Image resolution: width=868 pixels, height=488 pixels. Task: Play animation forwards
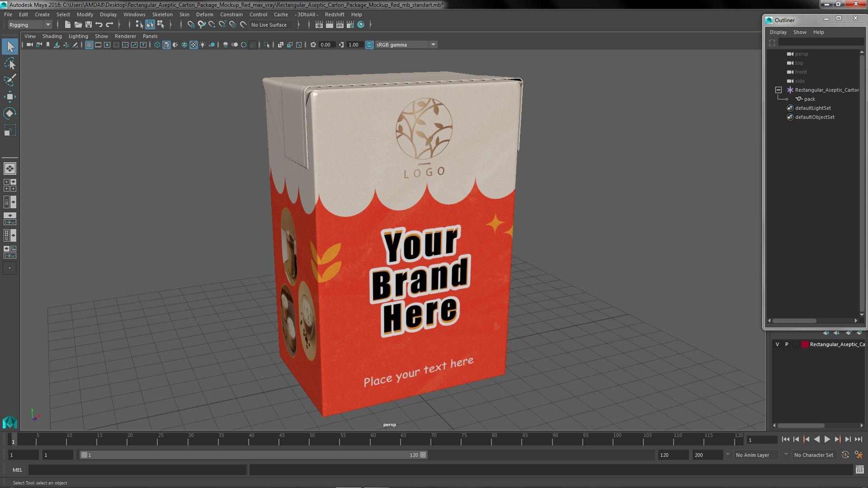pos(827,439)
